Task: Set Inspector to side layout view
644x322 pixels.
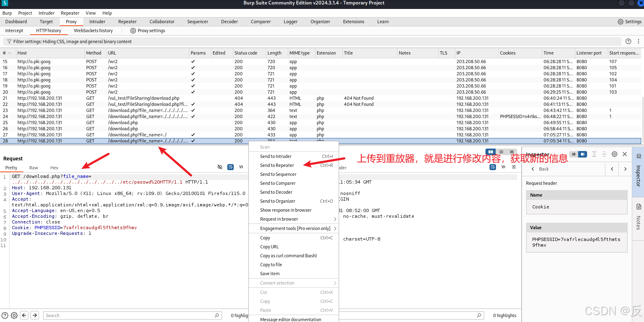Action: [583, 154]
